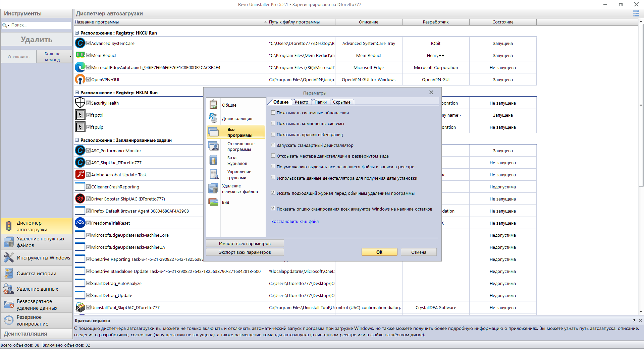644x349 pixels.
Task: Collapse the Запланированные задачи group
Action: coord(77,140)
